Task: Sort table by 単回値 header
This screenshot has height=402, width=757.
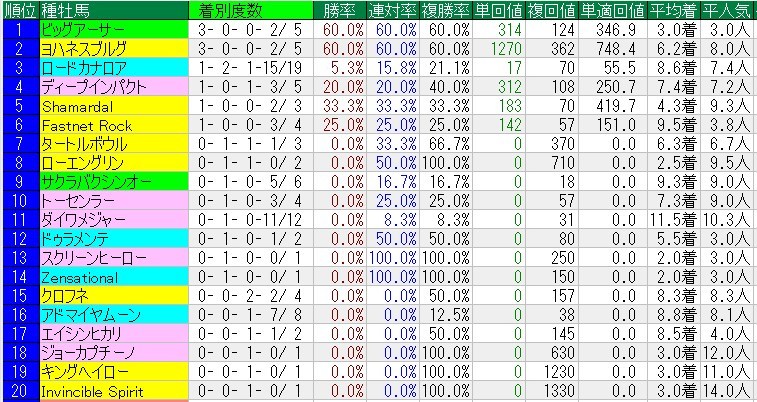Action: tap(497, 10)
